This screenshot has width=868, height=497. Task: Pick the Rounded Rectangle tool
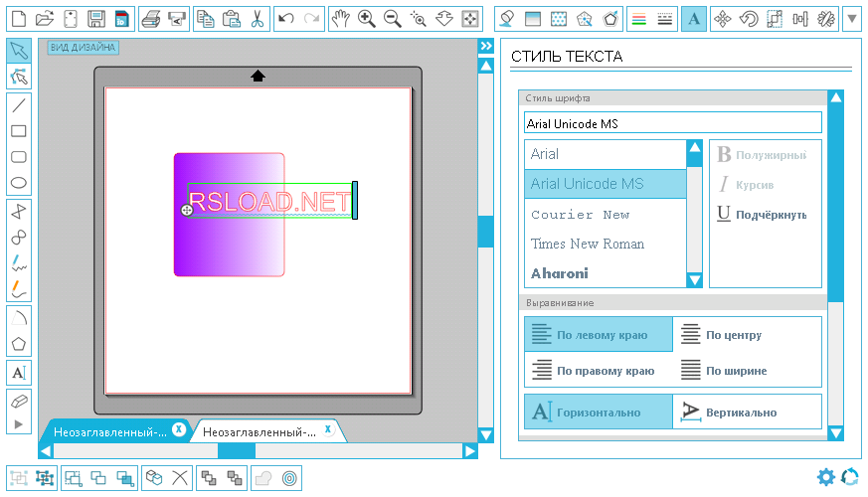click(19, 157)
